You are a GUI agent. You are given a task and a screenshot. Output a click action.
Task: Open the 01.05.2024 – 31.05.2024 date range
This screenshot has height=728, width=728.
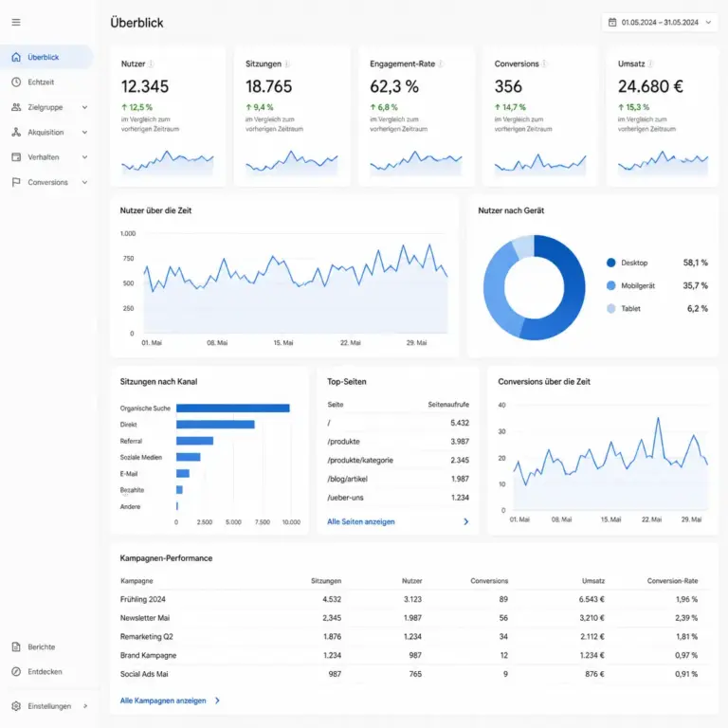click(x=660, y=23)
